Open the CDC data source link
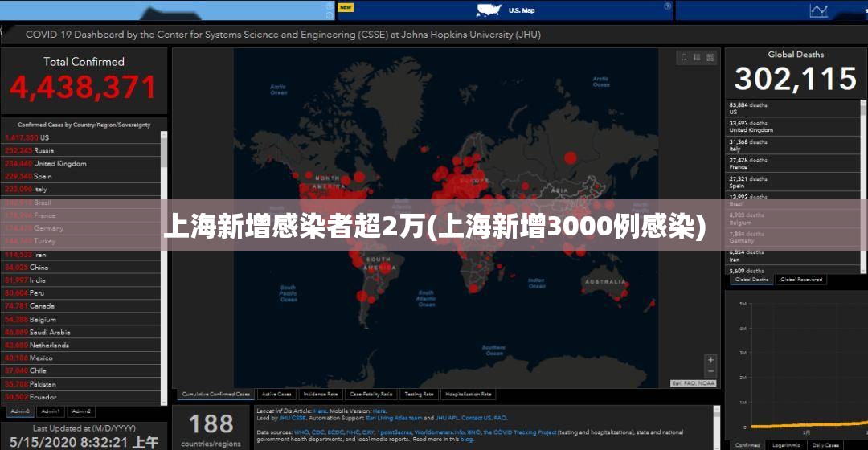The width and height of the screenshot is (868, 450). click(x=317, y=432)
